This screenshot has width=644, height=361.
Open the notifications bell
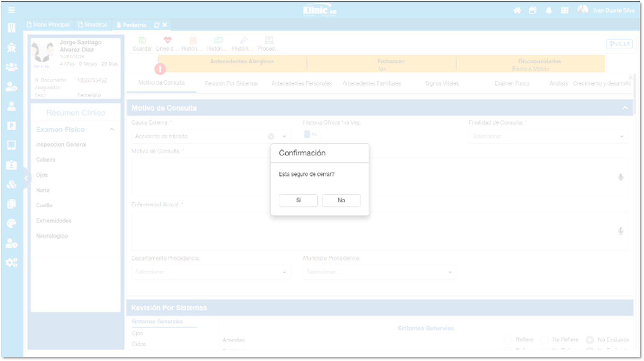click(x=549, y=11)
